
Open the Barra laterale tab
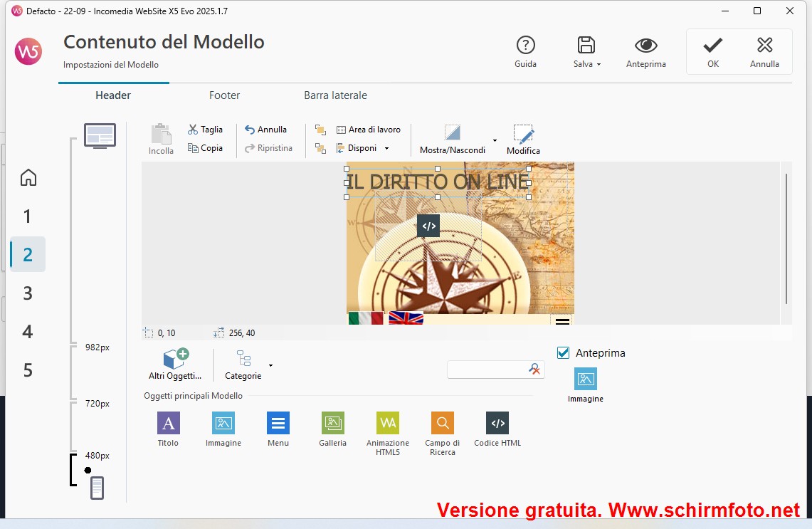335,95
